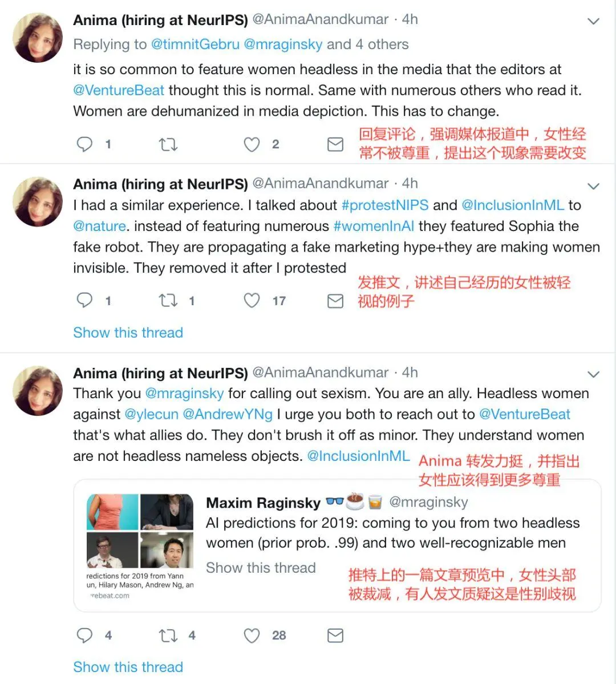Image resolution: width=616 pixels, height=684 pixels.
Task: Show this thread under the Sophia tweet
Action: [128, 333]
